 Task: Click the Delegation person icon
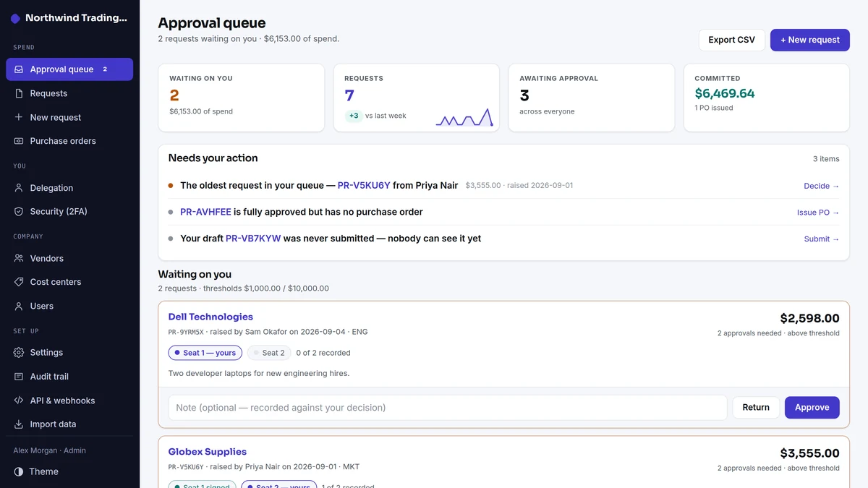pyautogui.click(x=19, y=188)
